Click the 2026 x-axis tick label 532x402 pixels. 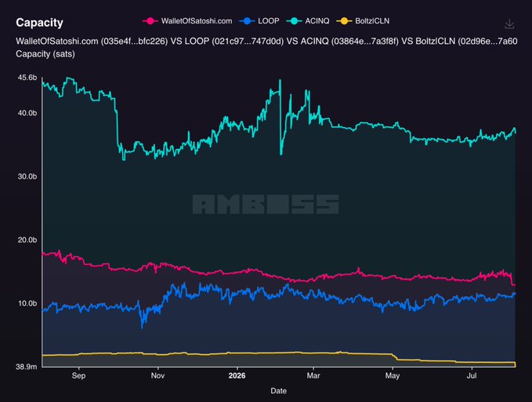pos(237,376)
